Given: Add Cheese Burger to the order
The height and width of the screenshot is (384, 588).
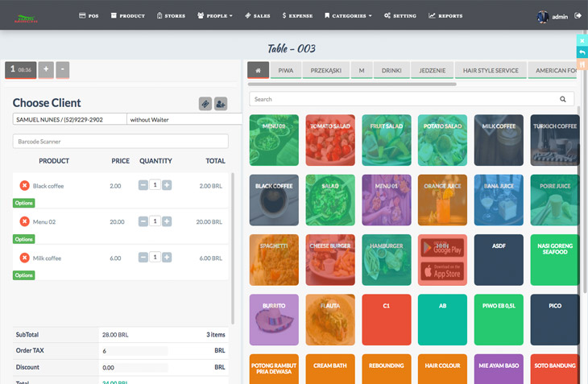Looking at the screenshot, I should click(330, 260).
